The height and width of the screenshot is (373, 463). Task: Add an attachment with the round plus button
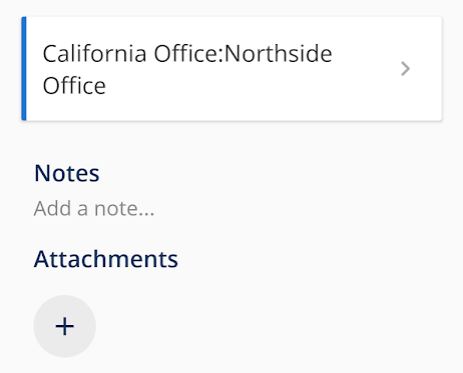click(65, 326)
